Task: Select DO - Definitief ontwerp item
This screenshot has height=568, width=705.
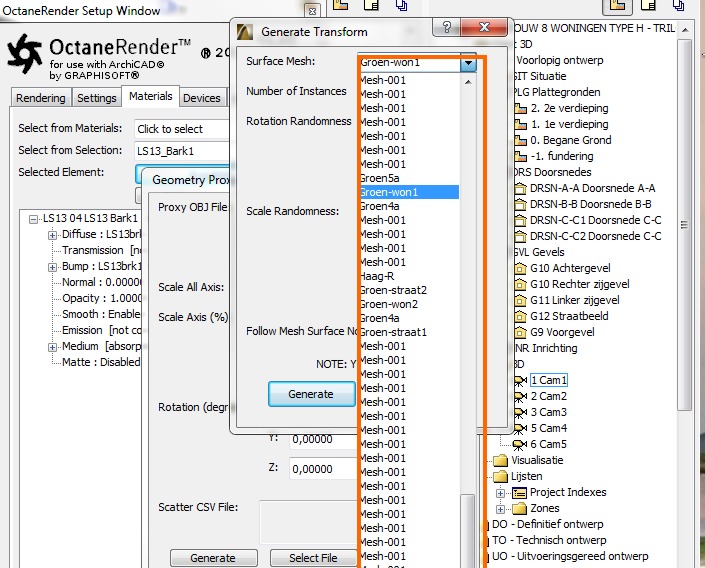Action: (548, 524)
